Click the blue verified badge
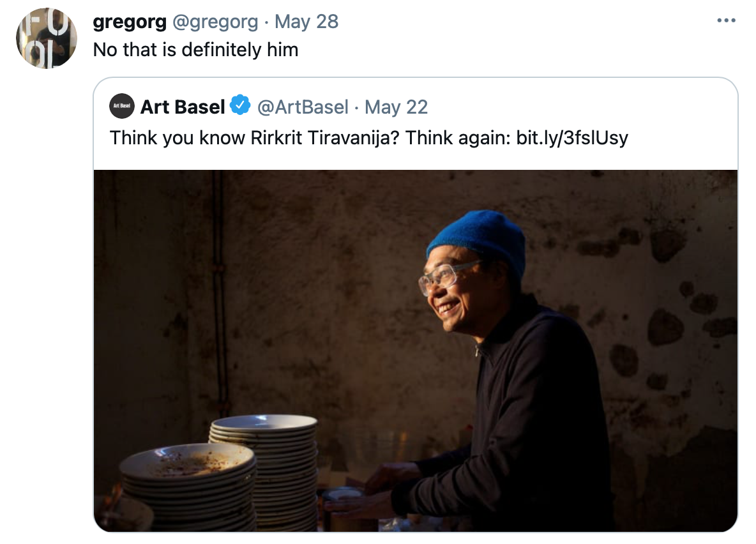The width and height of the screenshot is (756, 544). [x=239, y=105]
